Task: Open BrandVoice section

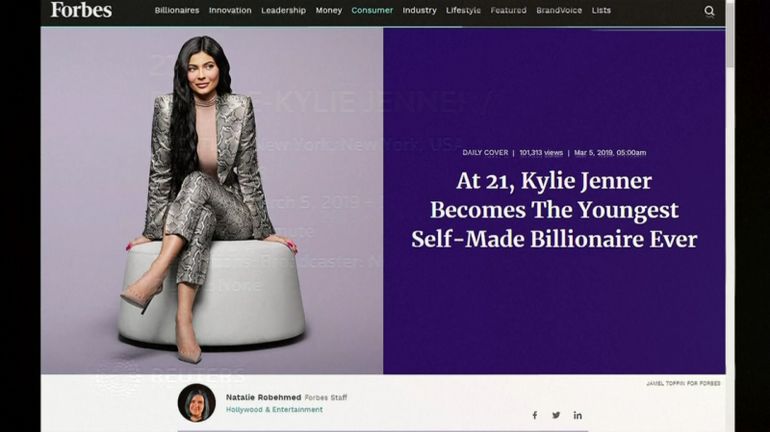Action: click(559, 10)
